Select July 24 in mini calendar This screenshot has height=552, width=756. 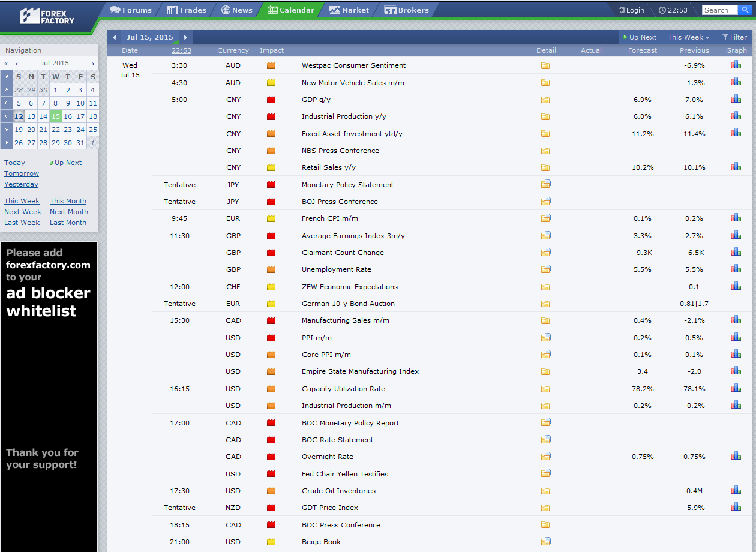(x=80, y=130)
